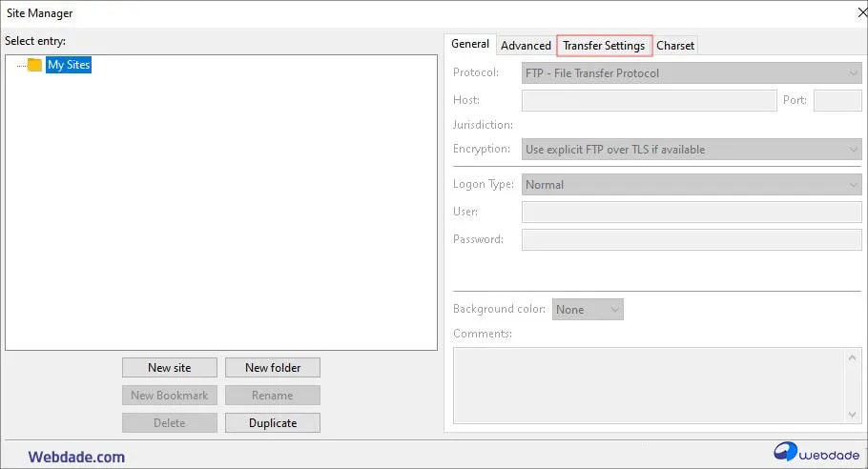Screen dimensions: 868x469
Task: Click the New folder button
Action: (x=273, y=368)
